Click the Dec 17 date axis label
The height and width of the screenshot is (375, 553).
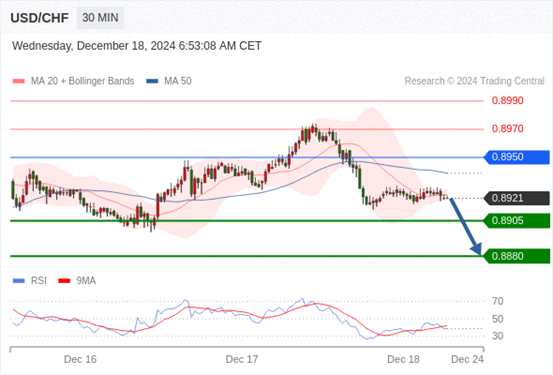(242, 359)
